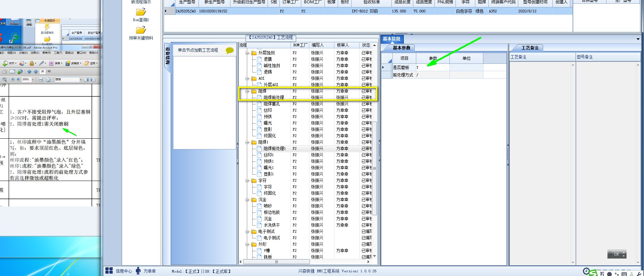Collapse the 字符 tree folder node
The height and width of the screenshot is (276, 644).
click(248, 181)
